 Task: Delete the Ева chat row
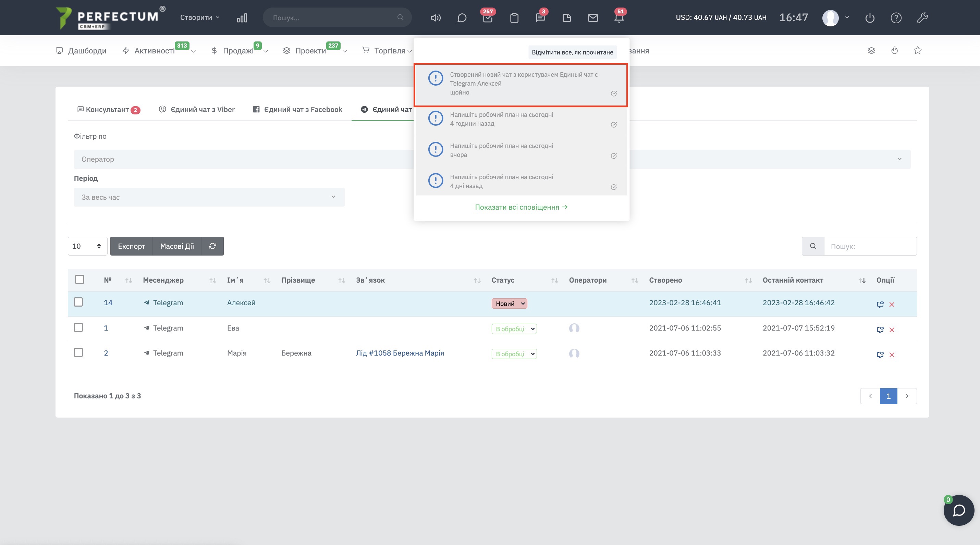pyautogui.click(x=892, y=330)
